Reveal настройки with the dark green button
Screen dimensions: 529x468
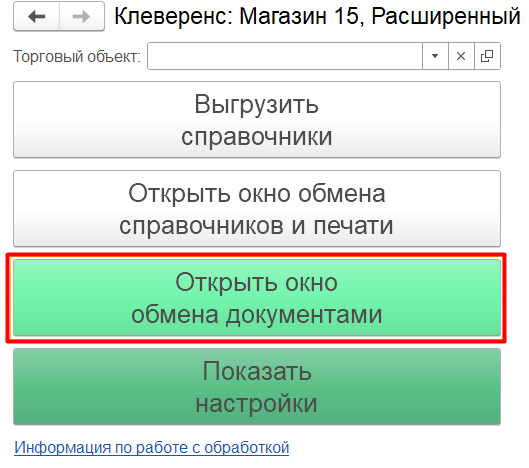coord(257,387)
